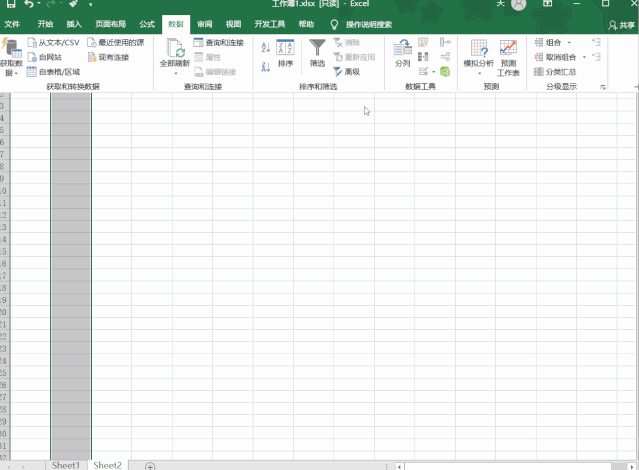This screenshot has height=470, width=639.
Task: Switch to the Sheet1 tab
Action: [66, 465]
